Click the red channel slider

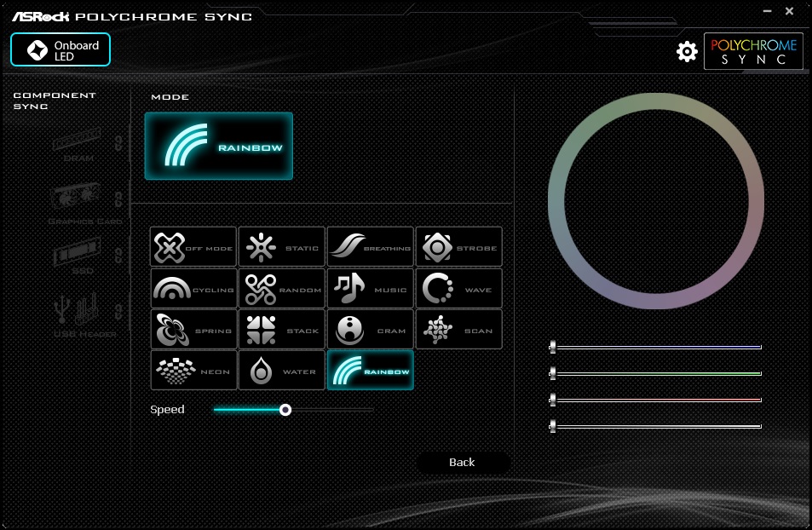[655, 400]
